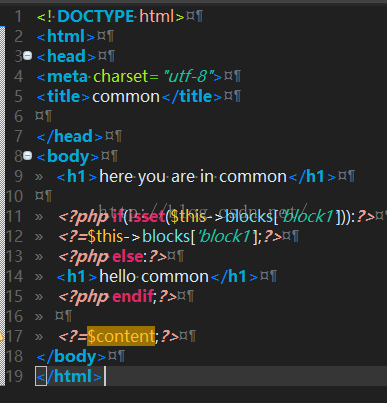Collapse the head tag fold on line 3

click(27, 56)
